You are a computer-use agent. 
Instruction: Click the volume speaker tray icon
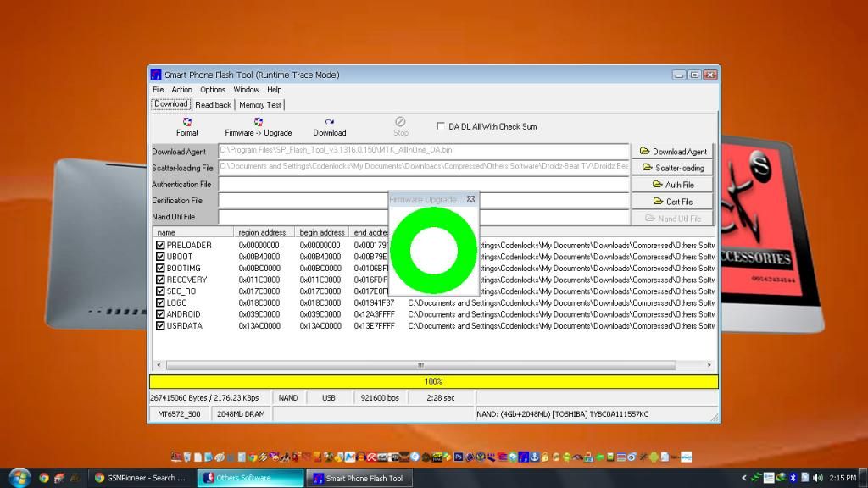(817, 478)
